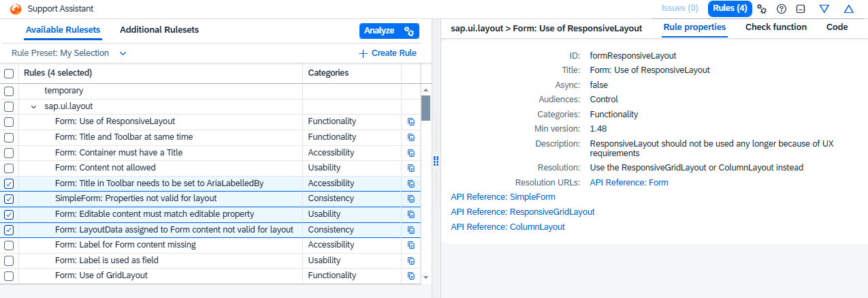Open the Check function tab

(x=776, y=27)
